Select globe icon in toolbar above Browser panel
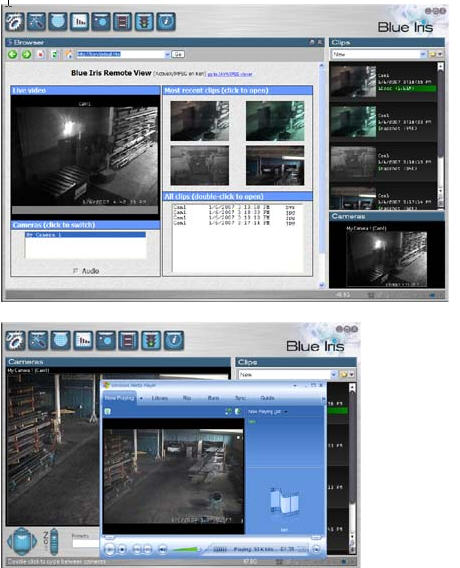The image size is (460, 568). tap(58, 21)
